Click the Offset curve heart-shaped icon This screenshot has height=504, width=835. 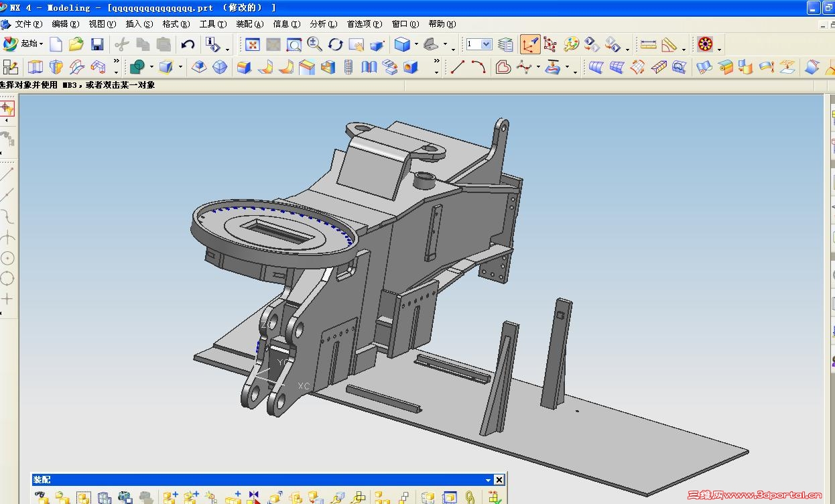[x=503, y=67]
